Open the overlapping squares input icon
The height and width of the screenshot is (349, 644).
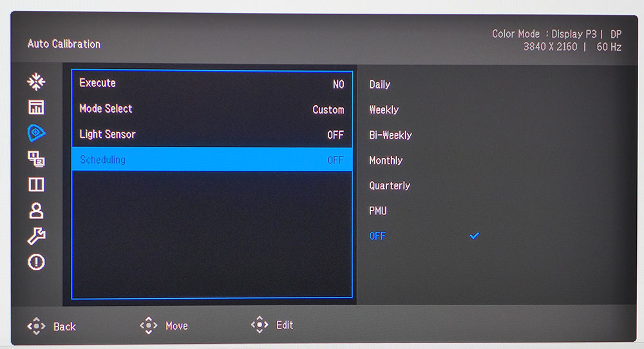point(36,158)
